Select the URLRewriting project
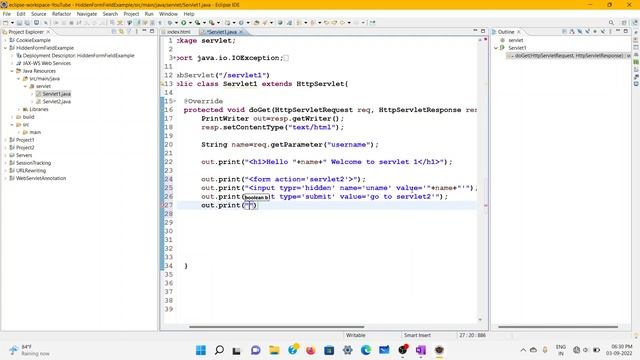640x360 pixels. click(31, 171)
